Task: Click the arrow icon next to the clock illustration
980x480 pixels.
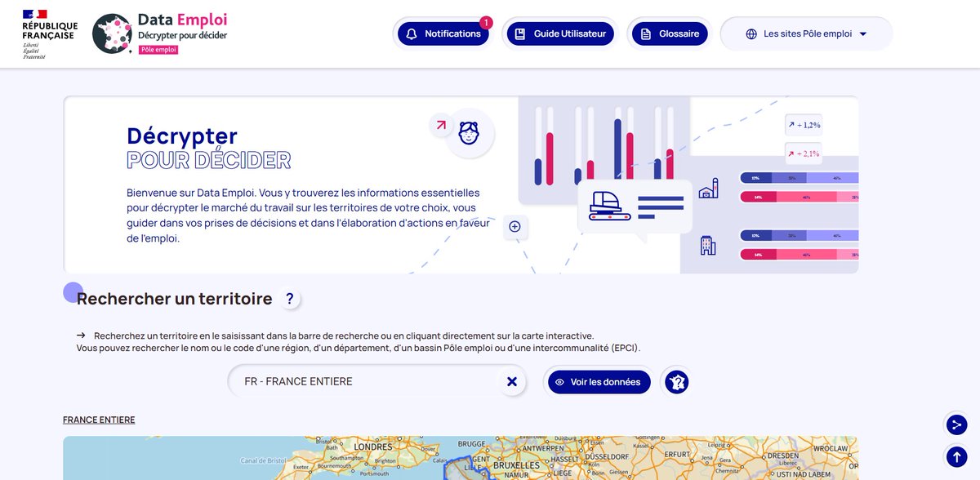Action: point(439,125)
